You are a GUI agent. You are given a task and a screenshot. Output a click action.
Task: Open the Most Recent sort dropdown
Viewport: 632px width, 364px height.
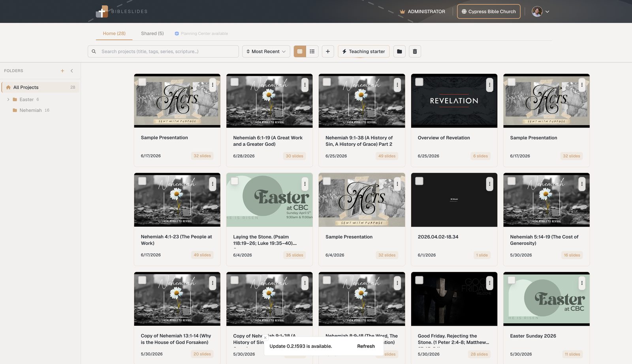266,51
